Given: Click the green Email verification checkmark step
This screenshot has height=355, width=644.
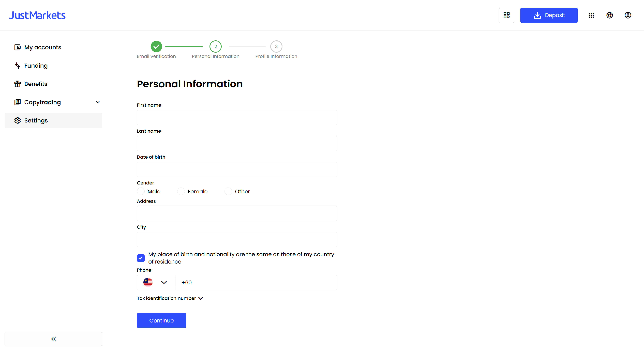Looking at the screenshot, I should tap(156, 47).
